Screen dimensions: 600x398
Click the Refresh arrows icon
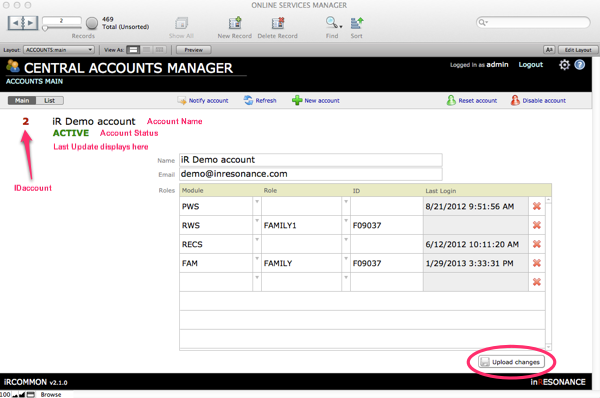pyautogui.click(x=248, y=100)
